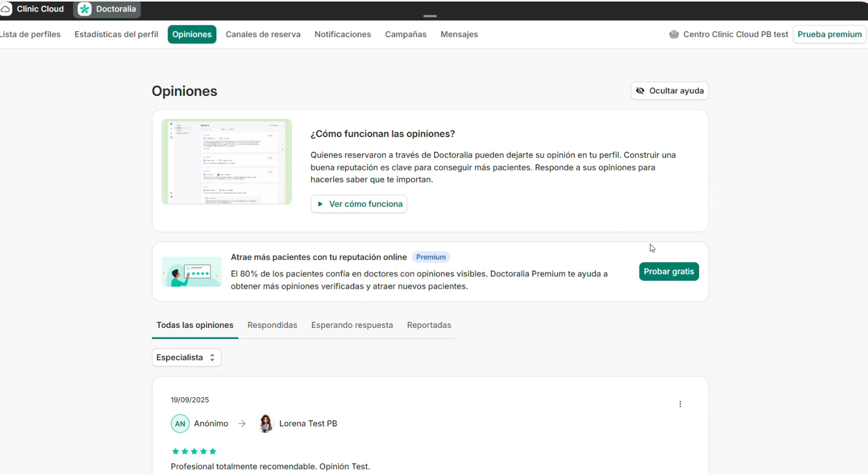868x475 pixels.
Task: Click the Doctoralia logo icon
Action: click(84, 9)
